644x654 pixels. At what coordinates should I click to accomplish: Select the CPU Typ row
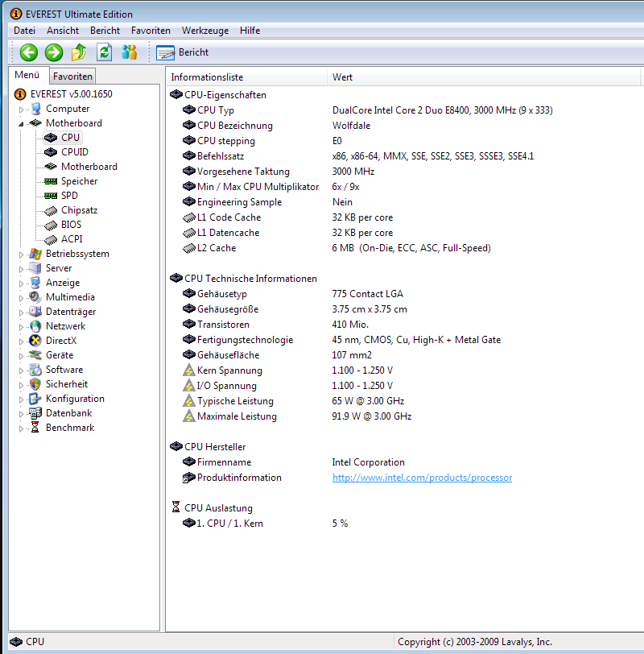(x=368, y=110)
